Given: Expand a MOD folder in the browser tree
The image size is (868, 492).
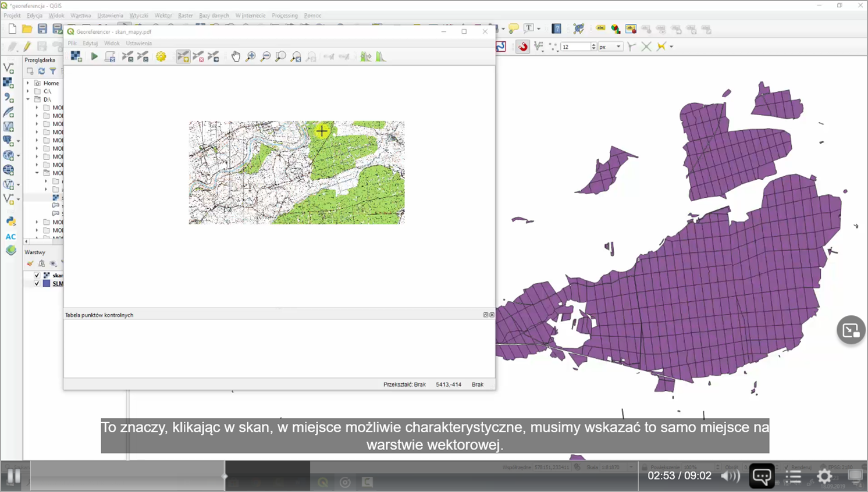Looking at the screenshot, I should coord(37,108).
